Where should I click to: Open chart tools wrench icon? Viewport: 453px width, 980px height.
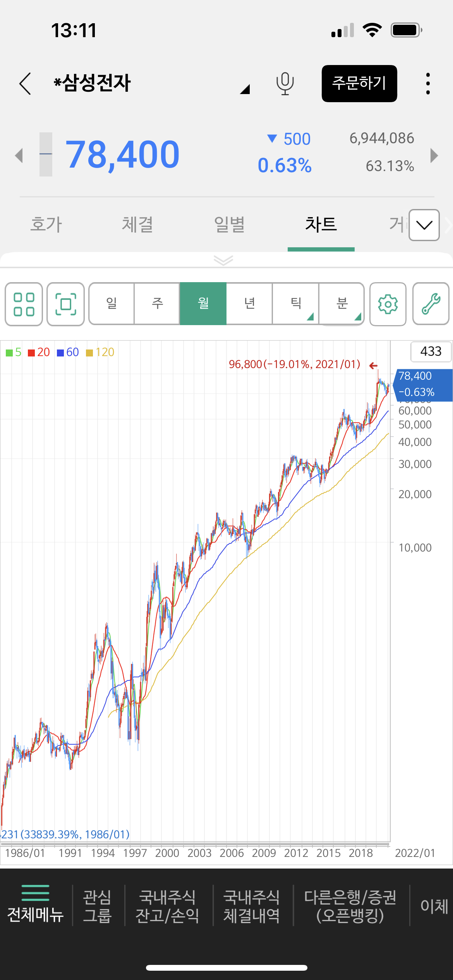point(431,304)
